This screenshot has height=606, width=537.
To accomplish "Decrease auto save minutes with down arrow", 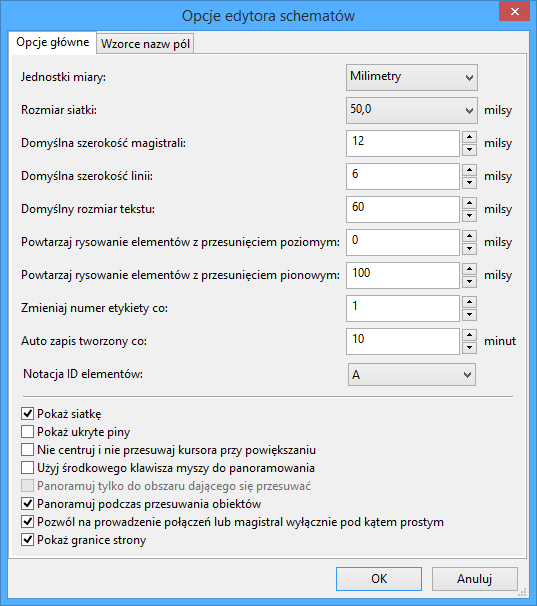I will pyautogui.click(x=469, y=348).
